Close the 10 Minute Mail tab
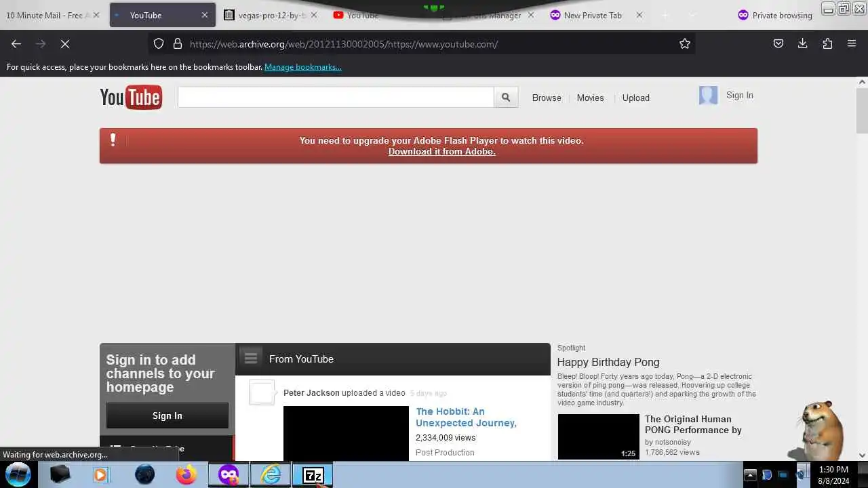 point(96,15)
